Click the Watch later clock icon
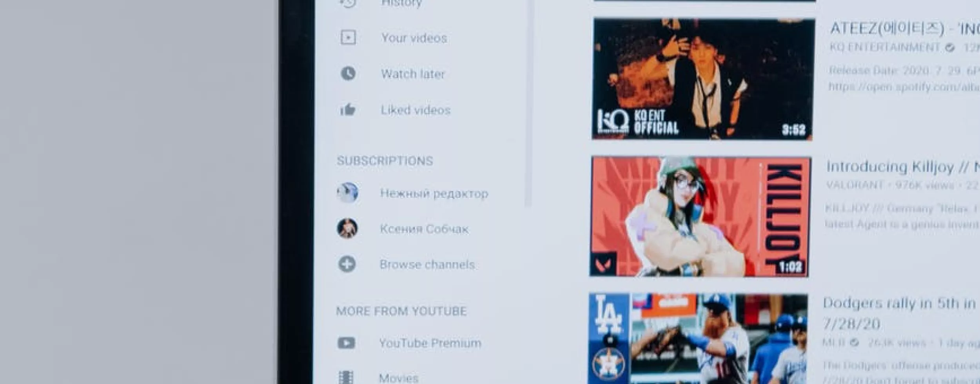Image resolution: width=980 pixels, height=384 pixels. click(x=348, y=73)
